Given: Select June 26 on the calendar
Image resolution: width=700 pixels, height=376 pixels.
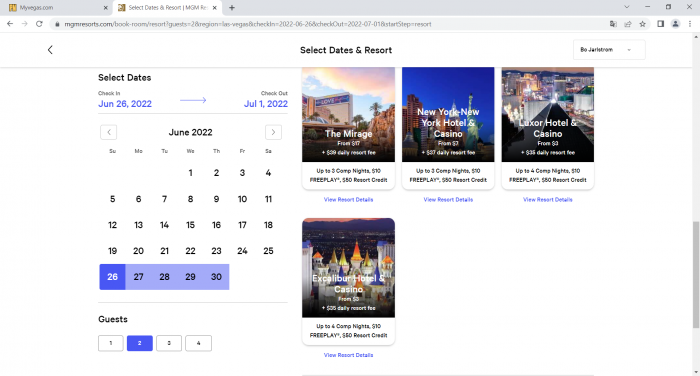Looking at the screenshot, I should [x=112, y=277].
